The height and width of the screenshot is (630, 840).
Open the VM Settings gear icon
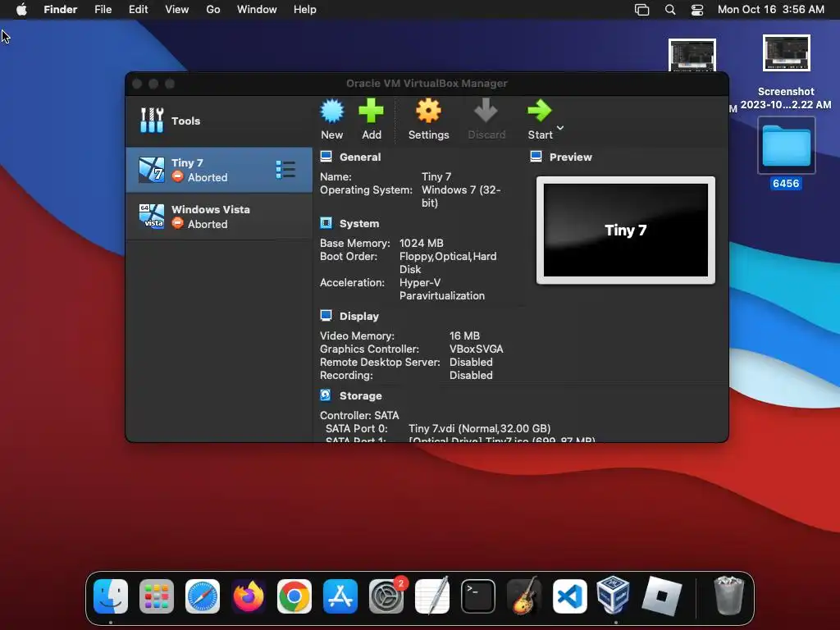click(x=428, y=112)
